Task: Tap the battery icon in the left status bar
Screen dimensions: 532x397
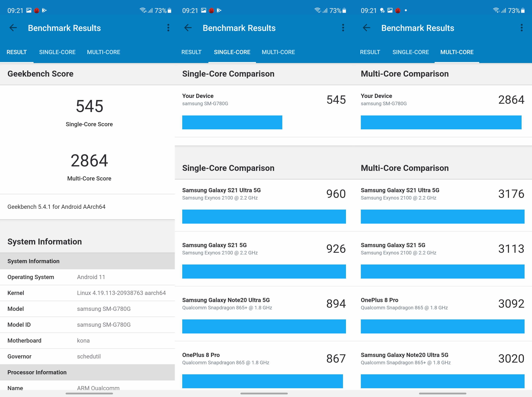Action: pos(169,10)
